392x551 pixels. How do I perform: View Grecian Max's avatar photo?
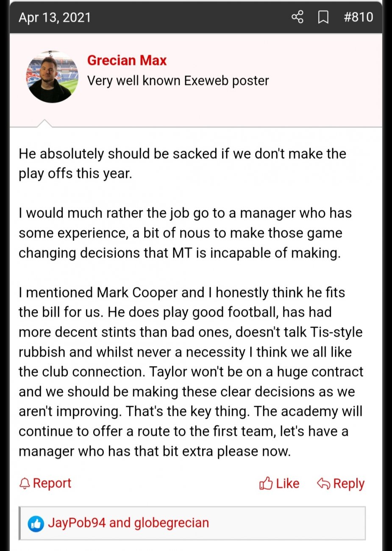click(x=53, y=77)
